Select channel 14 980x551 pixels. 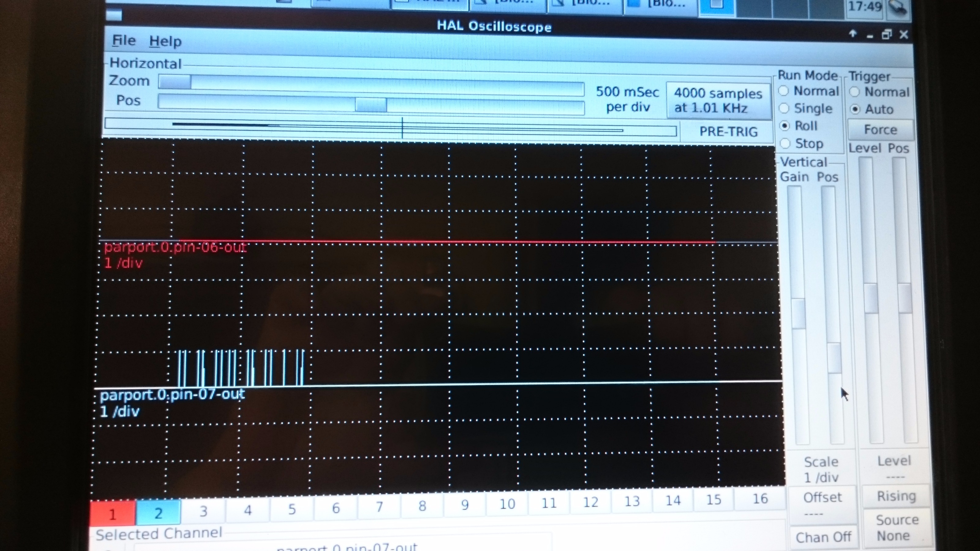(x=673, y=500)
